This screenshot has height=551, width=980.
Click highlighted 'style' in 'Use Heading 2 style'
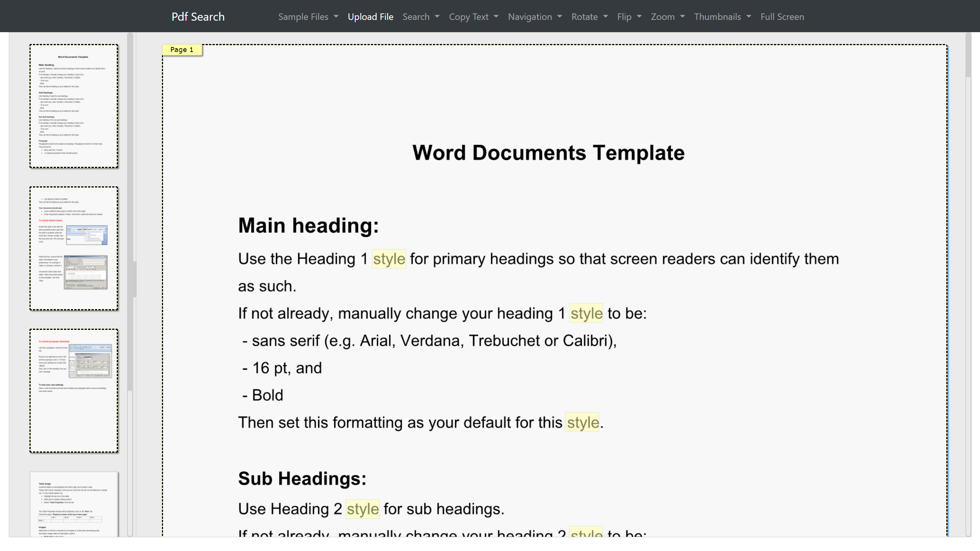(x=363, y=509)
